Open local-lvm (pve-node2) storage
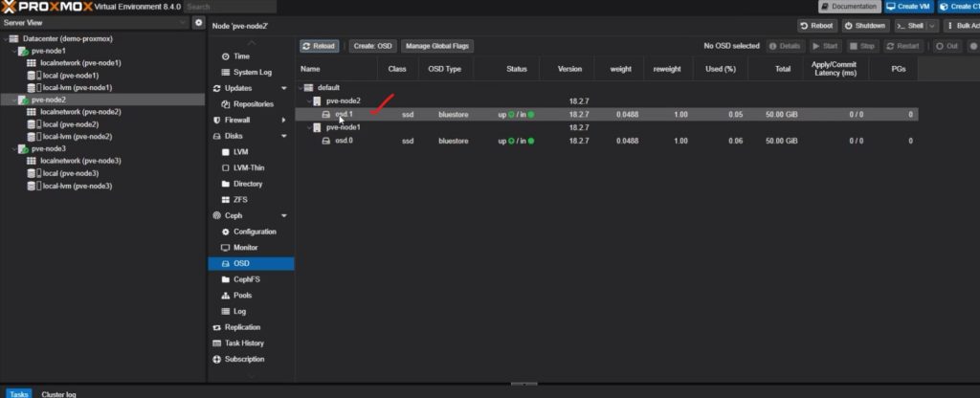The height and width of the screenshot is (398, 980). (78, 136)
